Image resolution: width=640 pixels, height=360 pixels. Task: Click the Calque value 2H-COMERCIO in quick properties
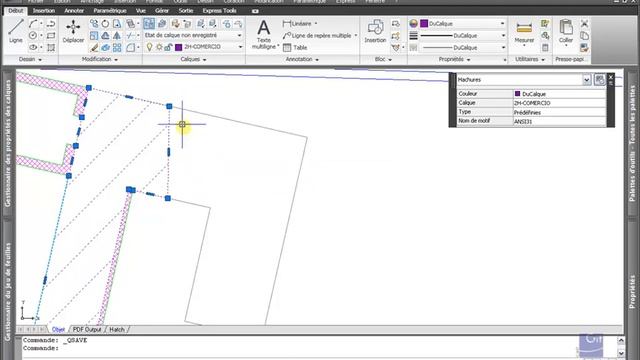pos(559,103)
